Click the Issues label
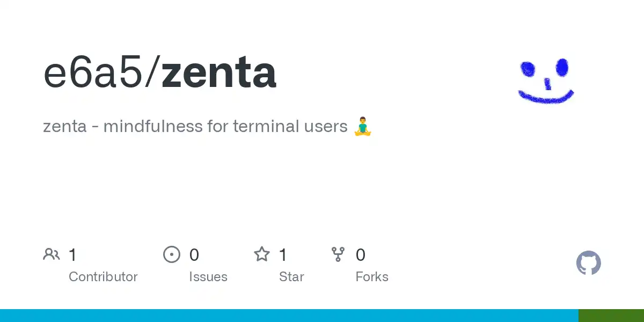644x322 pixels. click(208, 277)
